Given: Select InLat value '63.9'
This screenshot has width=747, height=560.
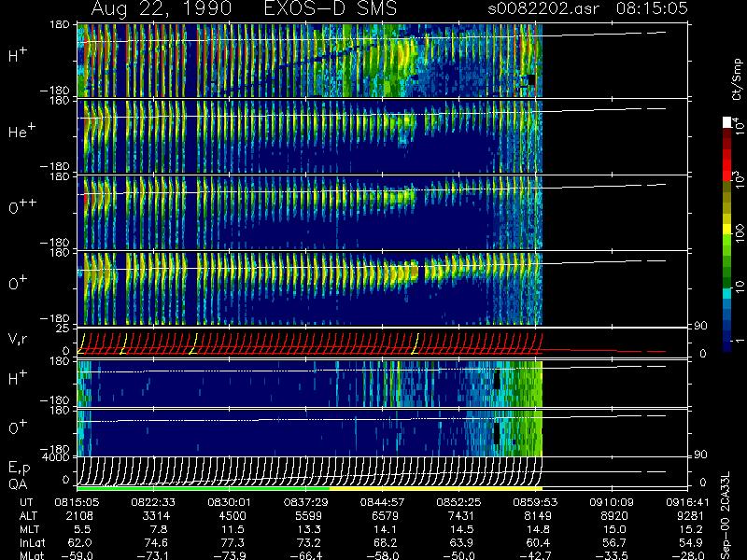Looking at the screenshot, I should tap(462, 542).
